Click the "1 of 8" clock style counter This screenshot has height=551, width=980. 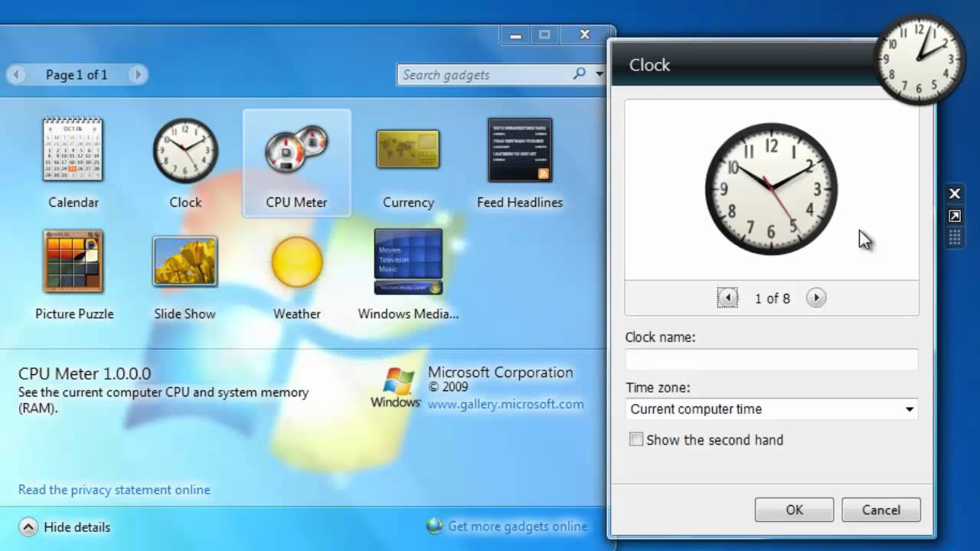tap(772, 298)
